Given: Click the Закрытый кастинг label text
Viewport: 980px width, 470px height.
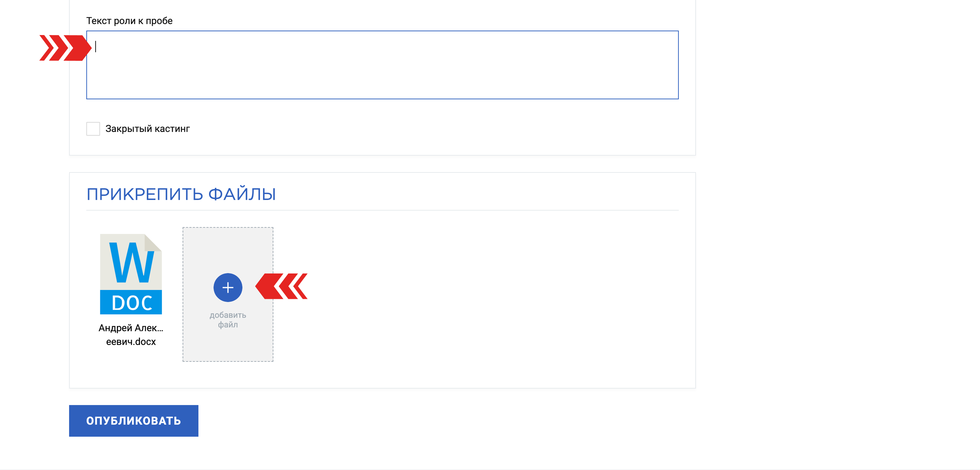Looking at the screenshot, I should pos(147,128).
